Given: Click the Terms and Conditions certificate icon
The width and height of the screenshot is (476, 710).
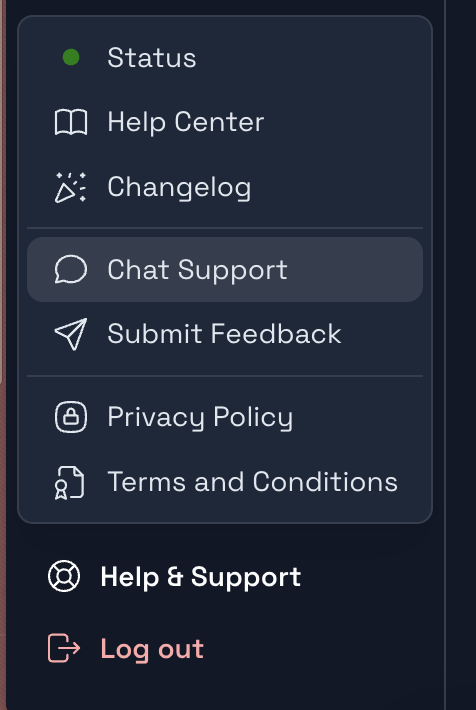Looking at the screenshot, I should point(70,482).
